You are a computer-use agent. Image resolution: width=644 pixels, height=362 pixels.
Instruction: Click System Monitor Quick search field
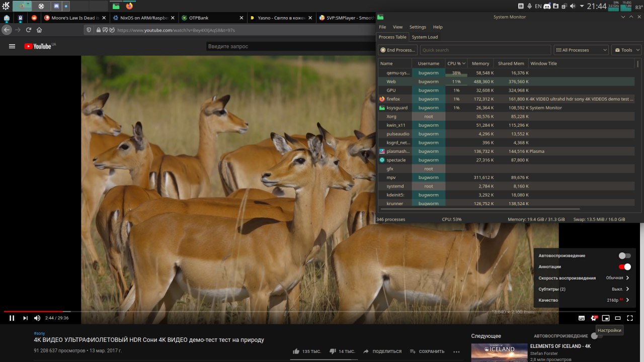tap(486, 50)
